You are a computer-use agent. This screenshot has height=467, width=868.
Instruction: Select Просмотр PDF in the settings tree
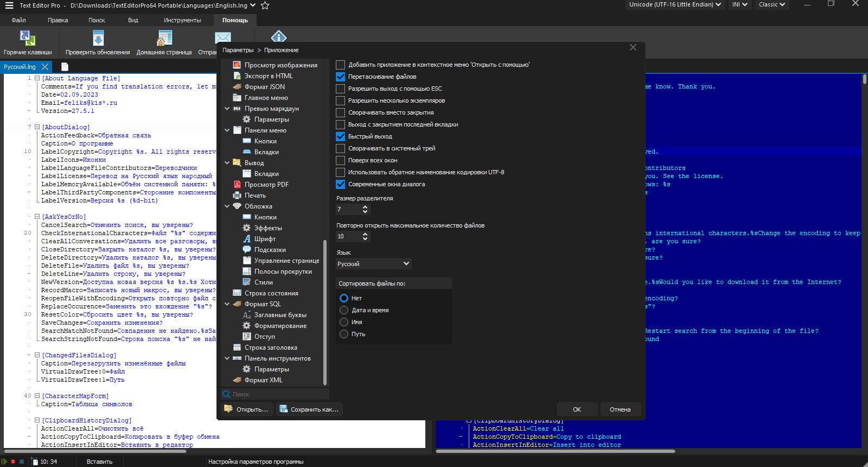coord(266,185)
